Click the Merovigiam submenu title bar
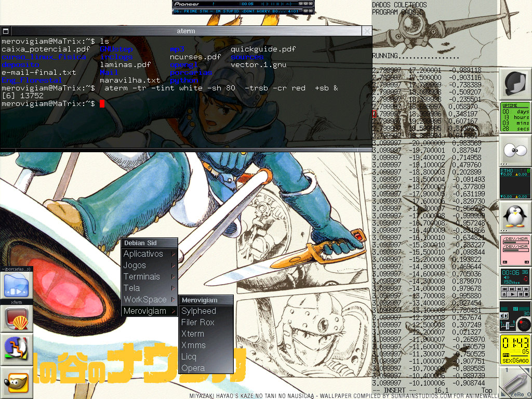The width and height of the screenshot is (532, 399). (206, 300)
